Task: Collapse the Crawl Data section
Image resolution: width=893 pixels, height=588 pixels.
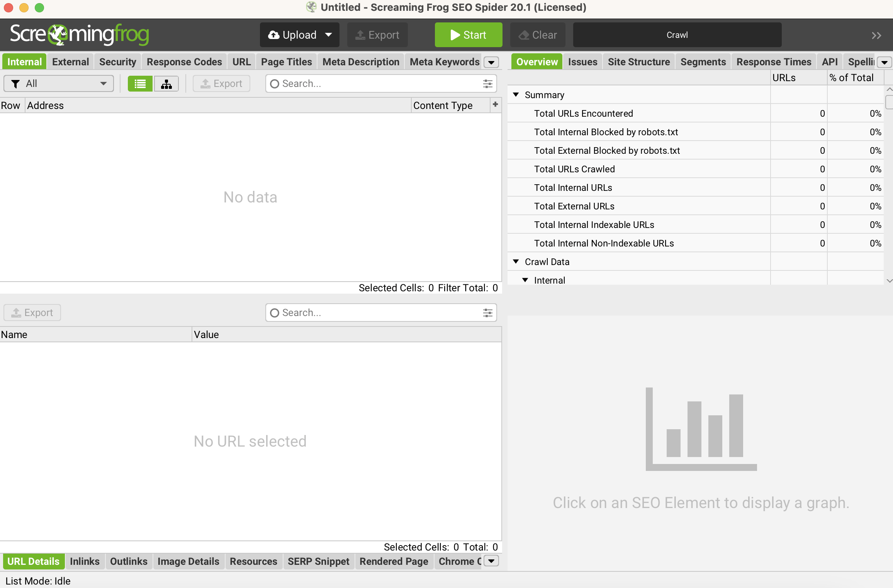Action: [516, 262]
